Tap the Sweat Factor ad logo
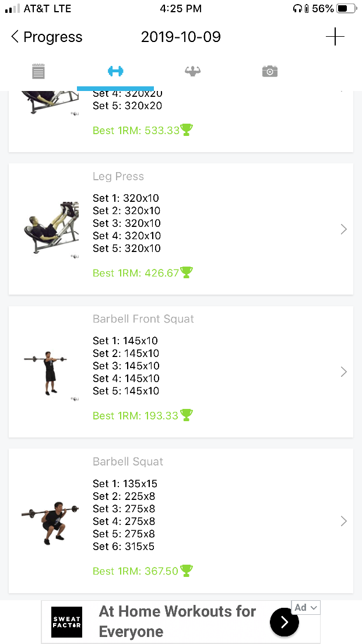The image size is (362, 644). [x=66, y=622]
